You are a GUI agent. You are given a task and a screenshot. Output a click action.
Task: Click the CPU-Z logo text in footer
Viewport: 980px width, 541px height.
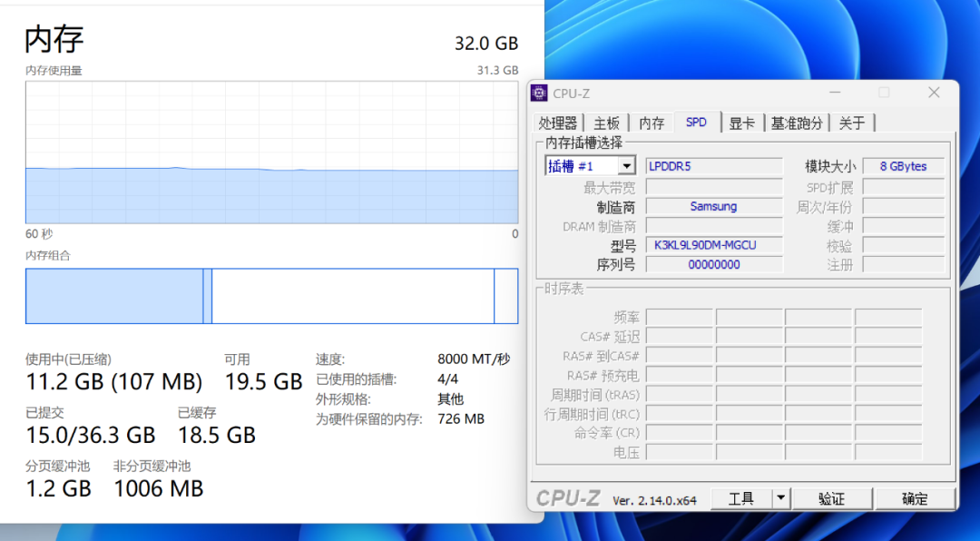click(568, 498)
